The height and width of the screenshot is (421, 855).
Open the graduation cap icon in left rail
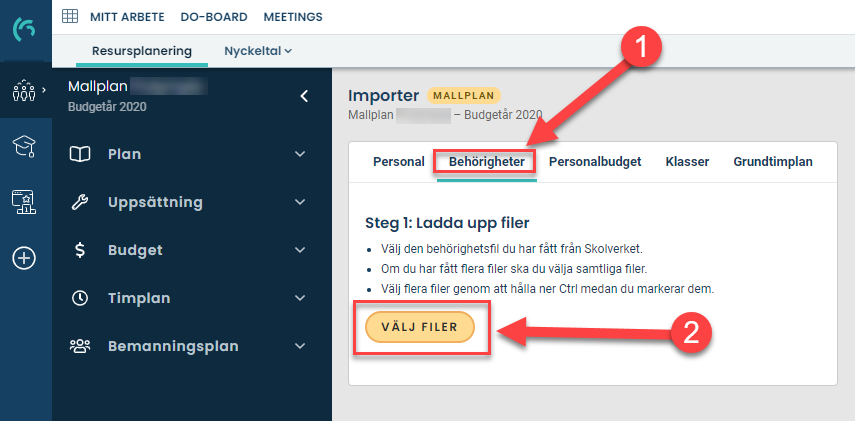tap(24, 147)
